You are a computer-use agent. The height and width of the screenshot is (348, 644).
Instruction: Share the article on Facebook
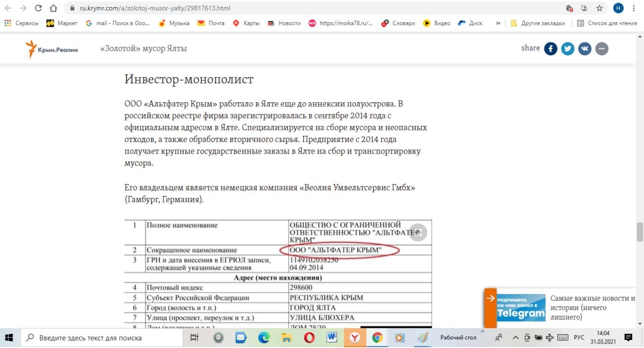pos(551,48)
